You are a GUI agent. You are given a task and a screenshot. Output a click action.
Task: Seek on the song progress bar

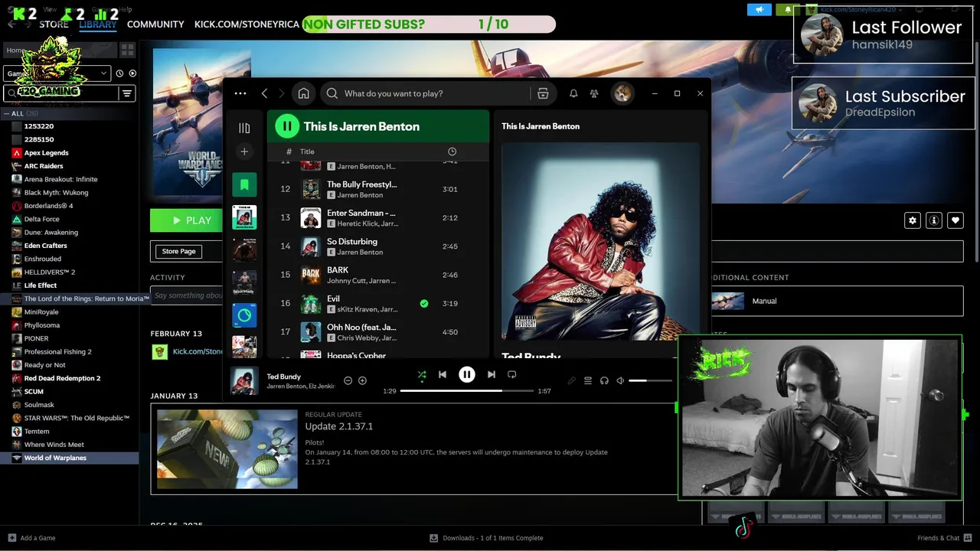[x=466, y=390]
